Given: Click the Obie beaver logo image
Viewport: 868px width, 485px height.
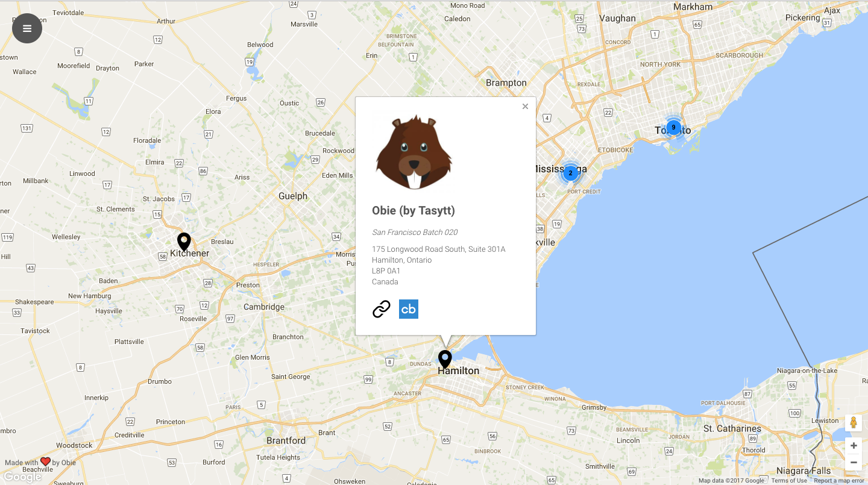Looking at the screenshot, I should click(x=414, y=152).
